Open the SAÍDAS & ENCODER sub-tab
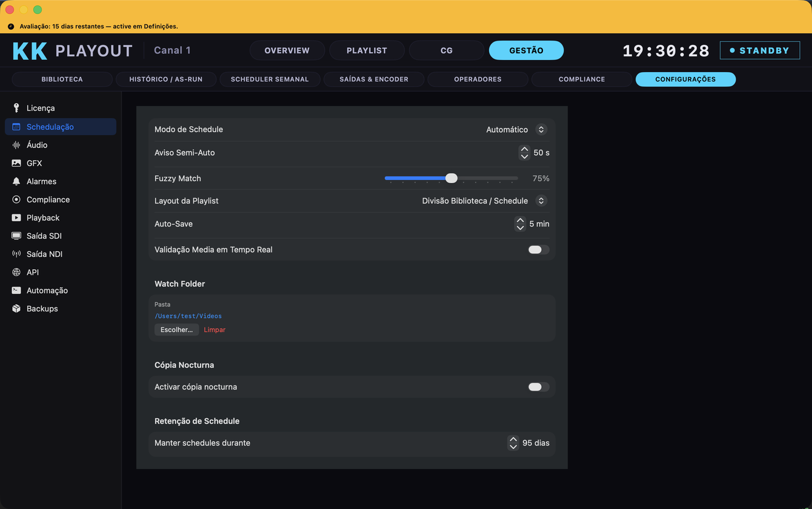 click(x=374, y=79)
